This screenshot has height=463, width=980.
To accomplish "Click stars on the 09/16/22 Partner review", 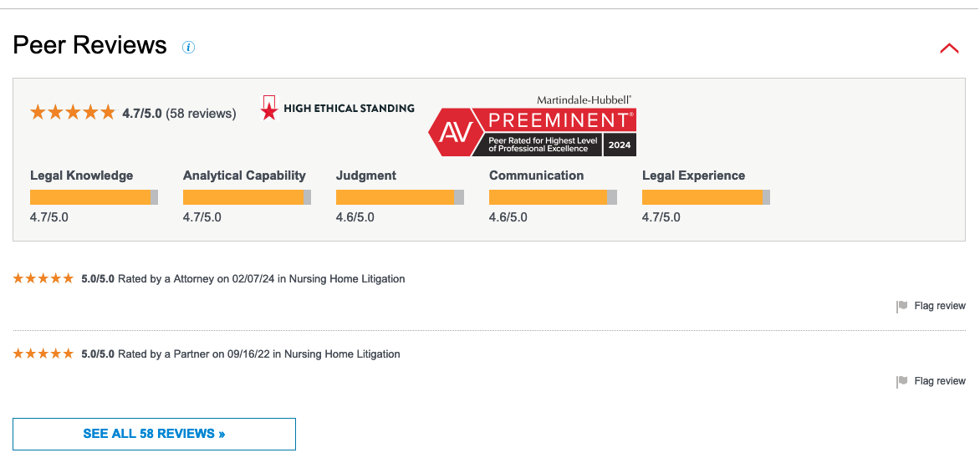I will point(43,354).
